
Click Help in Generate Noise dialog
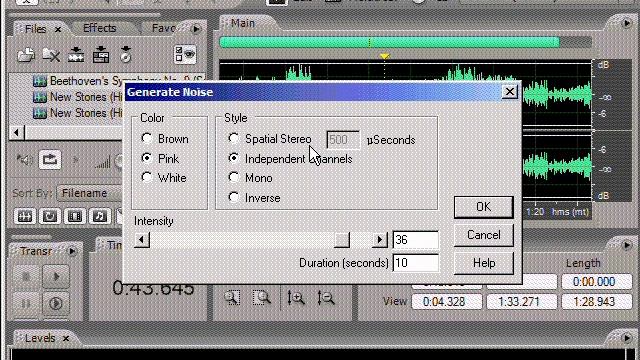pos(484,263)
